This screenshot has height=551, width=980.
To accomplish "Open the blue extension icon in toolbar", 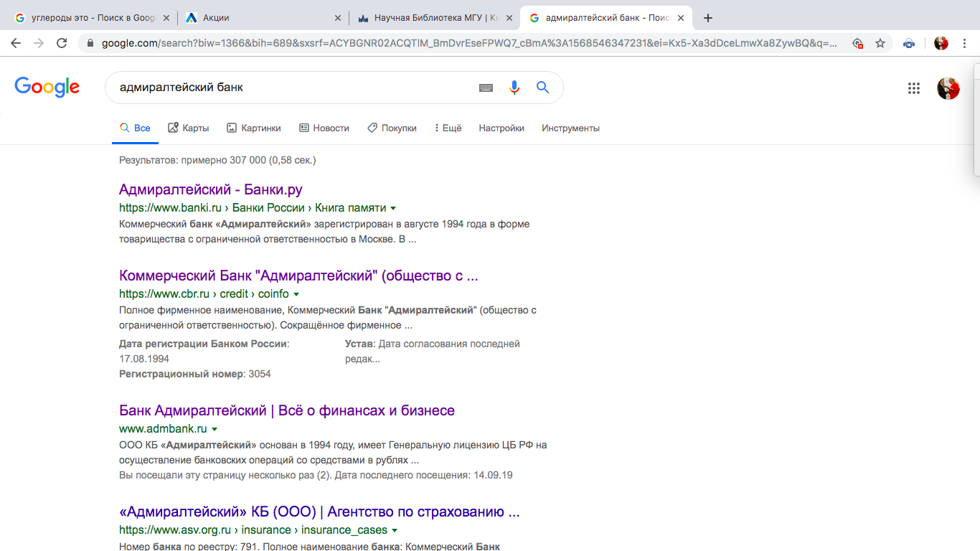I will [x=909, y=43].
